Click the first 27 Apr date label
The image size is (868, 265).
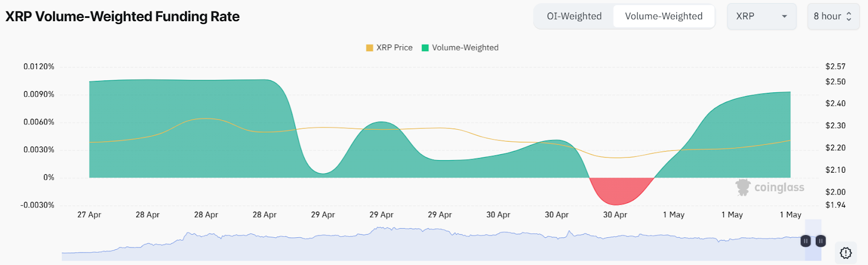[89, 215]
